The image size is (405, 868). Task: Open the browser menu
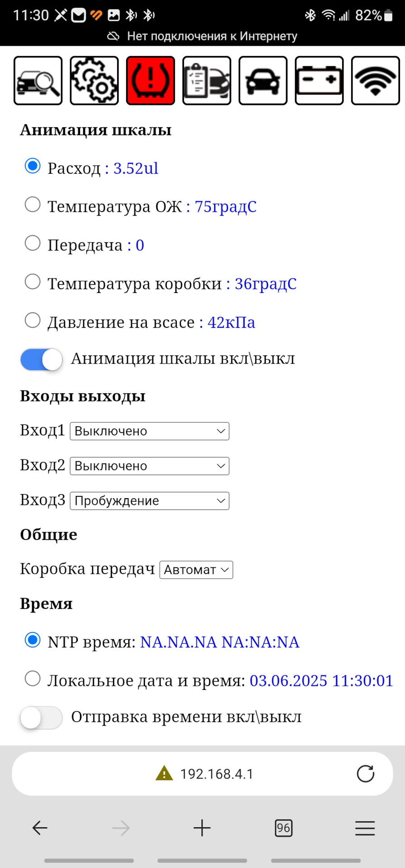(365, 828)
